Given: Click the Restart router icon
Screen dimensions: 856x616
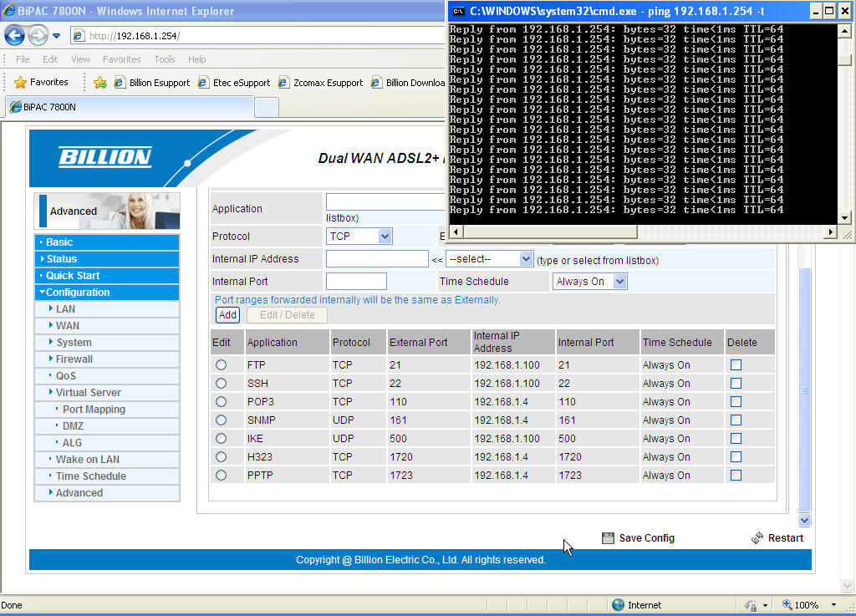Looking at the screenshot, I should 757,538.
